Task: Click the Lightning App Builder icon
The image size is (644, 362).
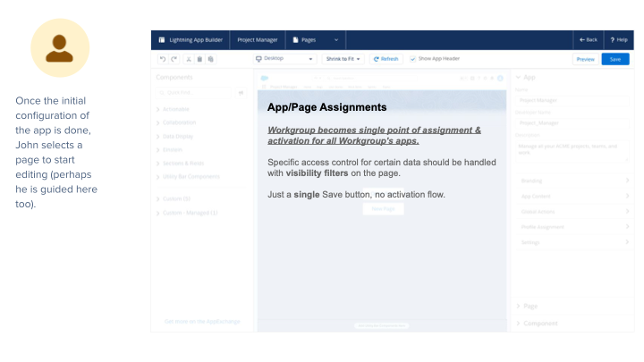Action: (x=162, y=40)
